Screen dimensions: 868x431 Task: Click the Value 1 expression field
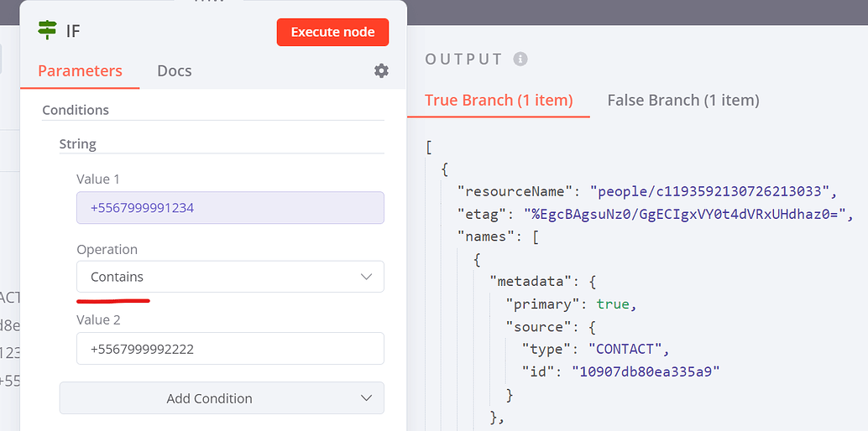point(230,208)
